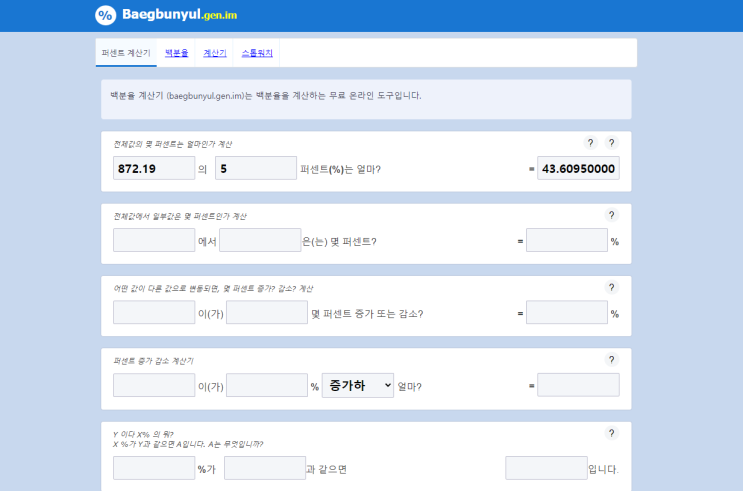
Task: Click the heading 전체값에서 일부값은 몇 퍼센트인가 계산
Action: (x=180, y=217)
